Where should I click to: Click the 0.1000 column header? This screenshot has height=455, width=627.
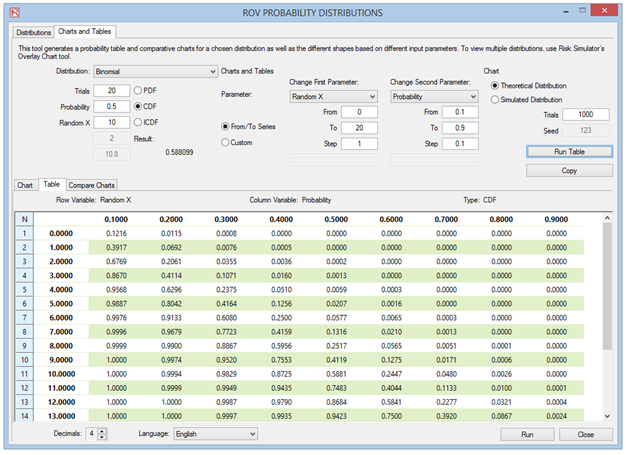(116, 219)
